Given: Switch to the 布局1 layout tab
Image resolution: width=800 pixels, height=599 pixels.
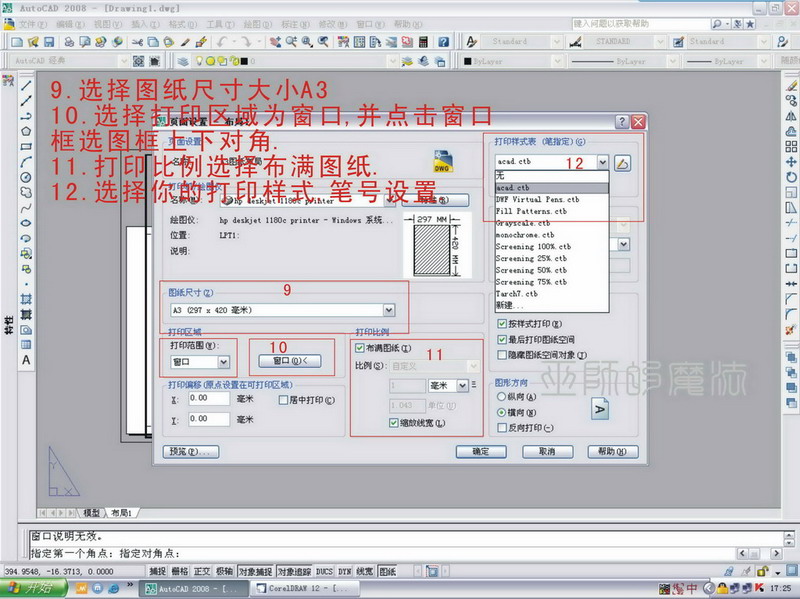Looking at the screenshot, I should tap(121, 513).
